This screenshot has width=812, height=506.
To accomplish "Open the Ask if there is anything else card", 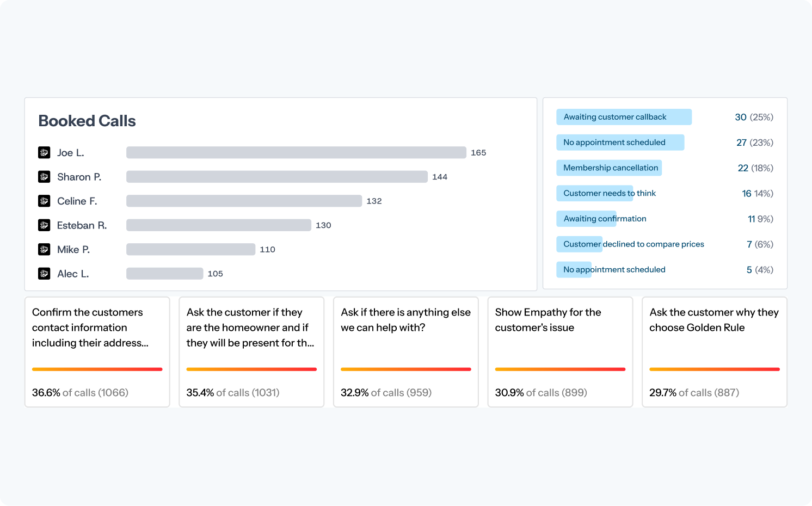I will pyautogui.click(x=406, y=352).
